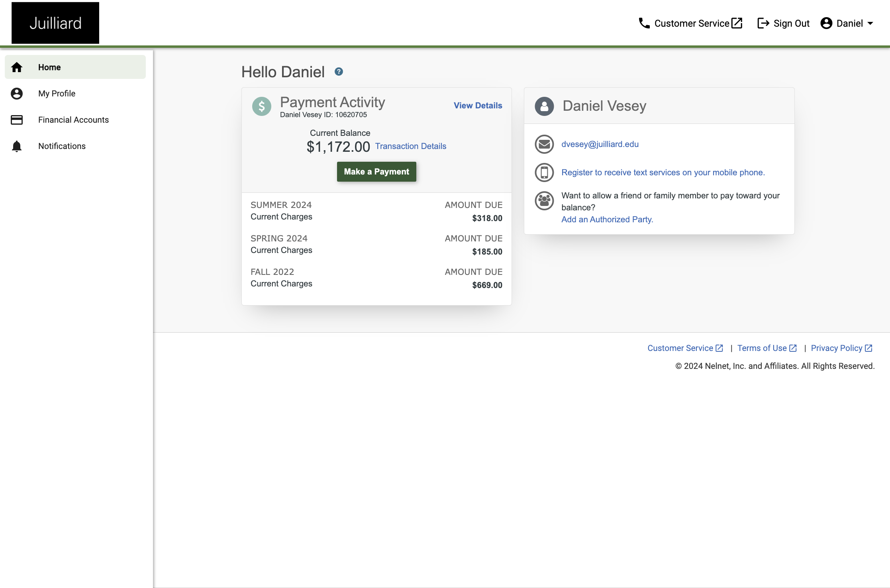This screenshot has width=890, height=588.
Task: Go to Financial Accounts
Action: (x=75, y=120)
